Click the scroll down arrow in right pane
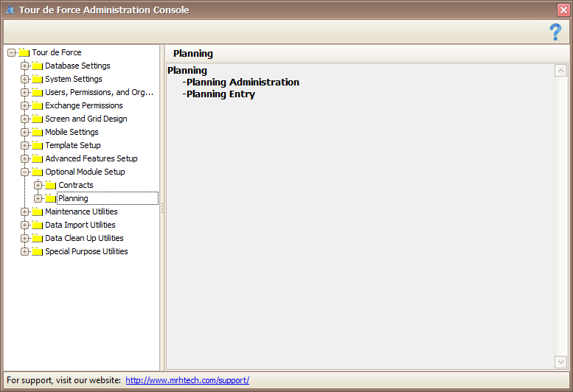This screenshot has height=392, width=573. coord(560,362)
